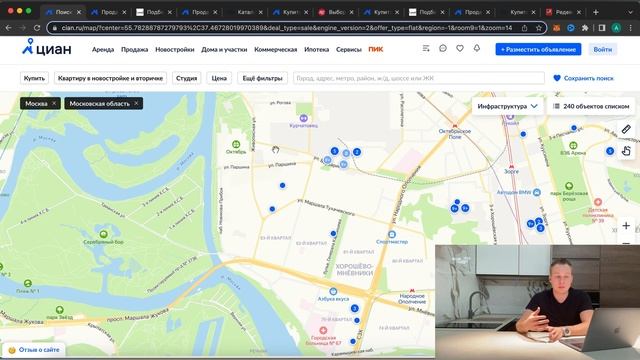The width and height of the screenshot is (640, 360).
Task: Click the Курчатовец place marker
Action: 303,118
